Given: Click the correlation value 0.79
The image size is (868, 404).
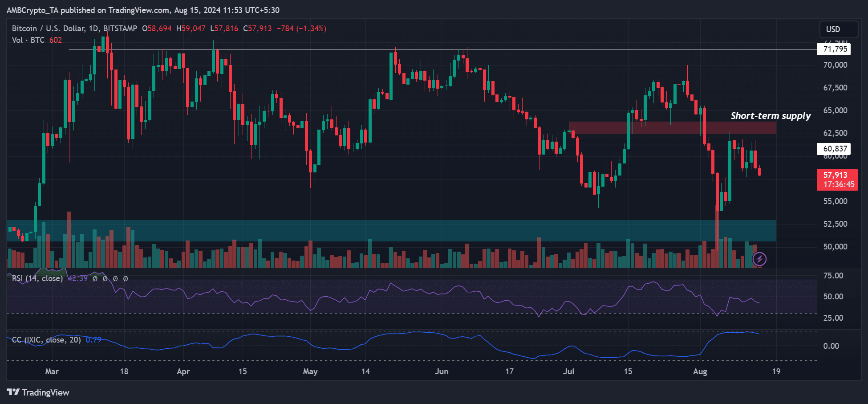Looking at the screenshot, I should point(93,340).
